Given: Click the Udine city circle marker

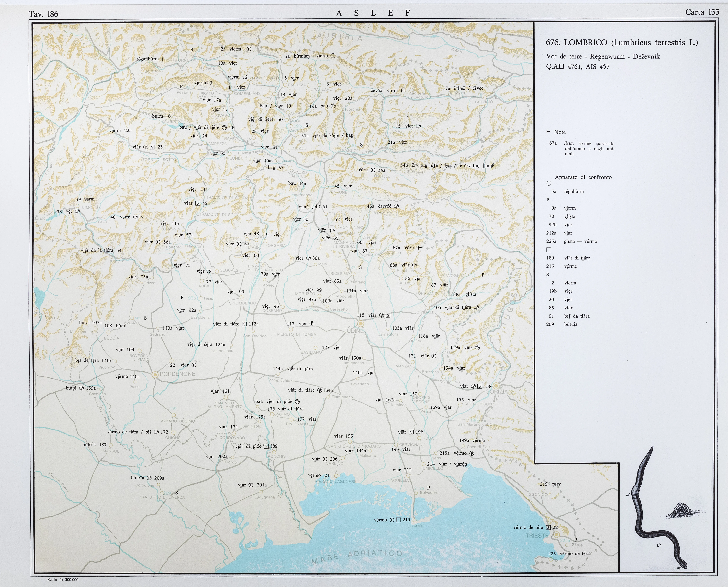Looking at the screenshot, I should (x=361, y=324).
